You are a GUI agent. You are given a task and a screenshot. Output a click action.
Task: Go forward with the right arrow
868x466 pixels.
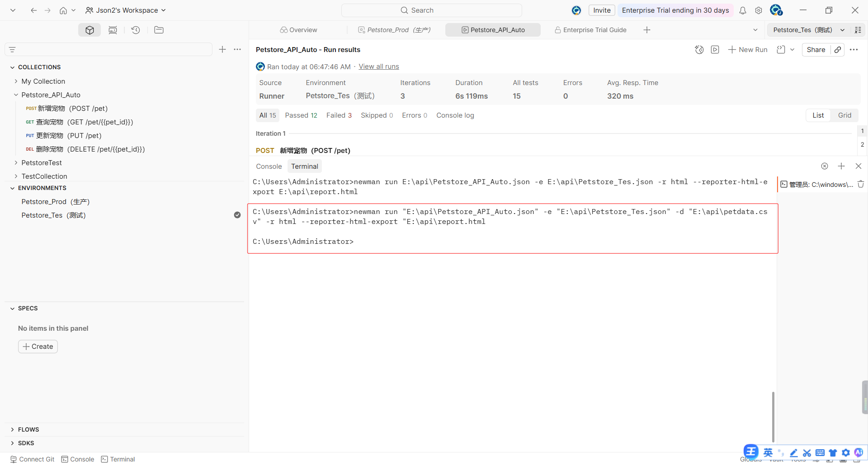(47, 10)
